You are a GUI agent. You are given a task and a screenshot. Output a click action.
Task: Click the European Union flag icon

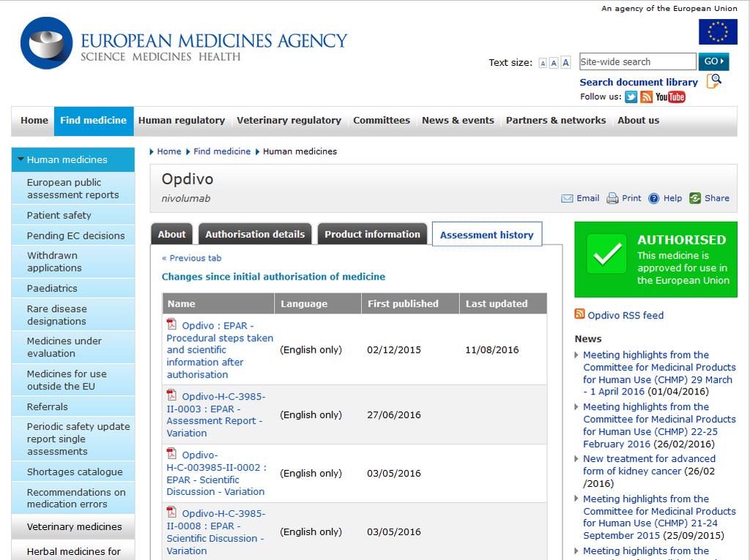tap(718, 31)
